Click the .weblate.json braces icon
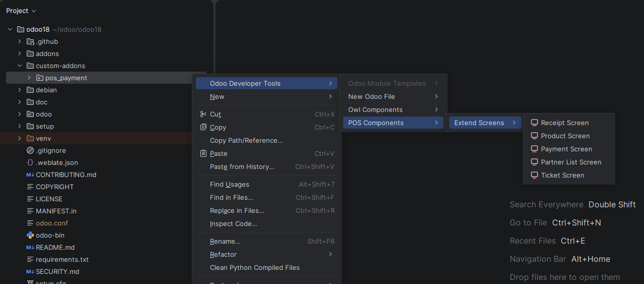Screen dimensions: 644x284 [30, 162]
